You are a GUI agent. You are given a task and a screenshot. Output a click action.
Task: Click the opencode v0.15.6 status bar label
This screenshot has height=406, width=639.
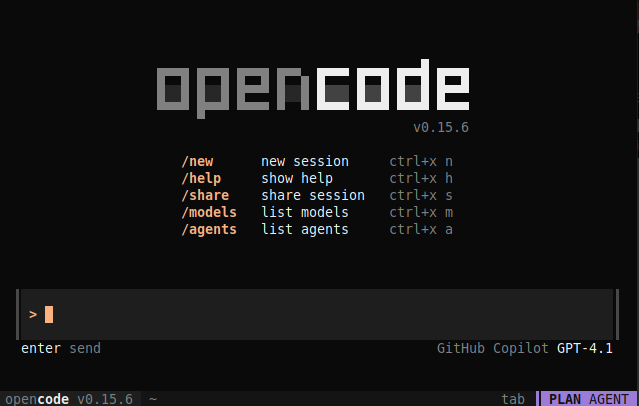[69, 399]
